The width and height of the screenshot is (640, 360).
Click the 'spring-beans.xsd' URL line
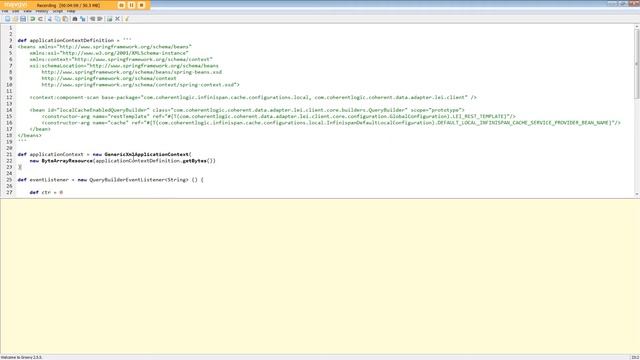[131, 72]
